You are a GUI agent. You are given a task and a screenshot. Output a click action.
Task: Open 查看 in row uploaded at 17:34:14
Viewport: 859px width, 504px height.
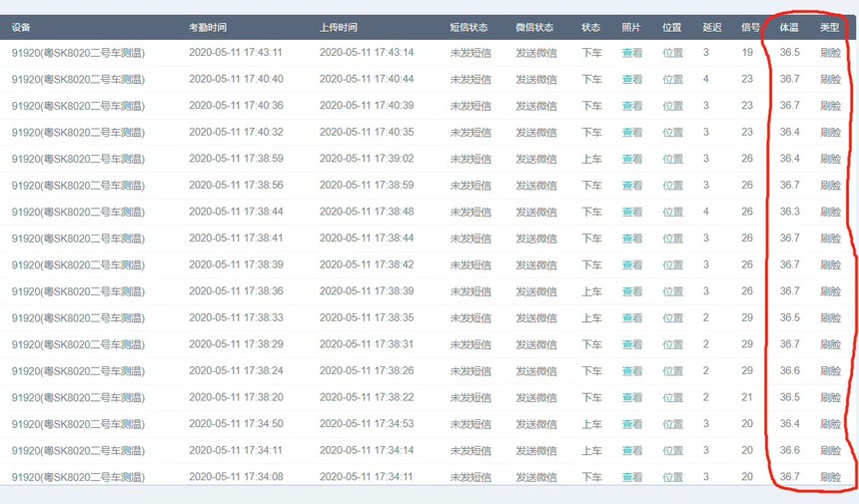click(631, 451)
